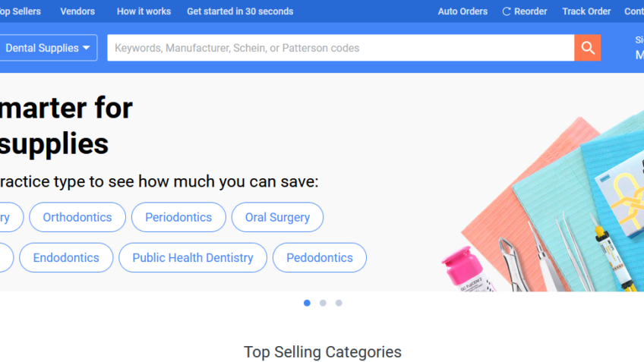The image size is (644, 362).
Task: Open the Dental Supplies category dropdown
Action: tap(47, 48)
